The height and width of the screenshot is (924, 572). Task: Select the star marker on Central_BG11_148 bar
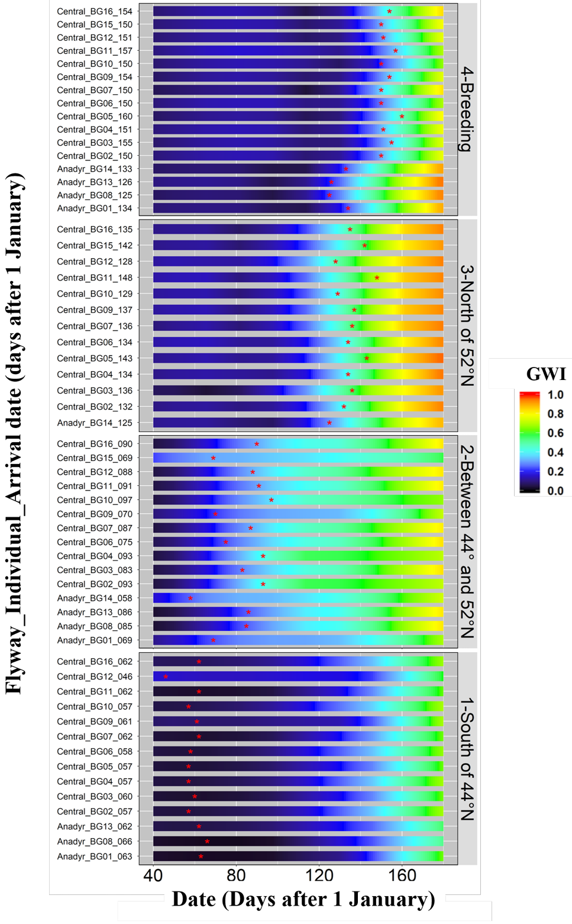coord(377,278)
